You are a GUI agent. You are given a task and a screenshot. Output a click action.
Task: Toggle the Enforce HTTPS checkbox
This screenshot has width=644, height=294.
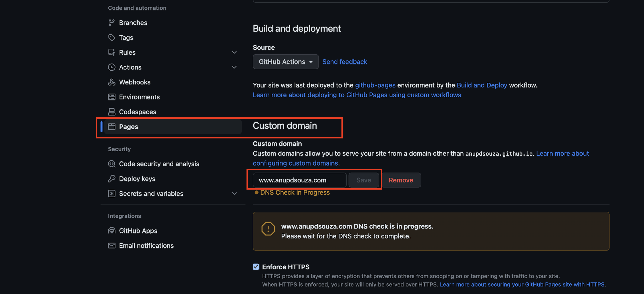256,267
